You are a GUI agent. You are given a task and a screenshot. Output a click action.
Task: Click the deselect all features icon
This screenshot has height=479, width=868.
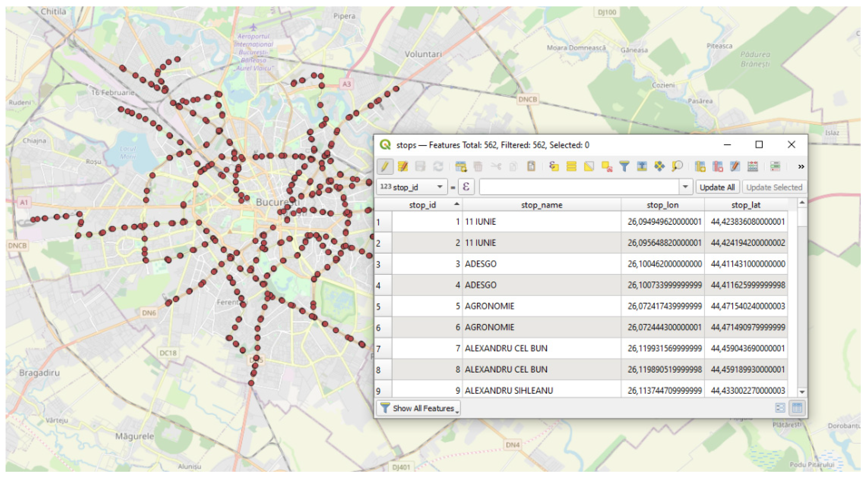tap(607, 166)
